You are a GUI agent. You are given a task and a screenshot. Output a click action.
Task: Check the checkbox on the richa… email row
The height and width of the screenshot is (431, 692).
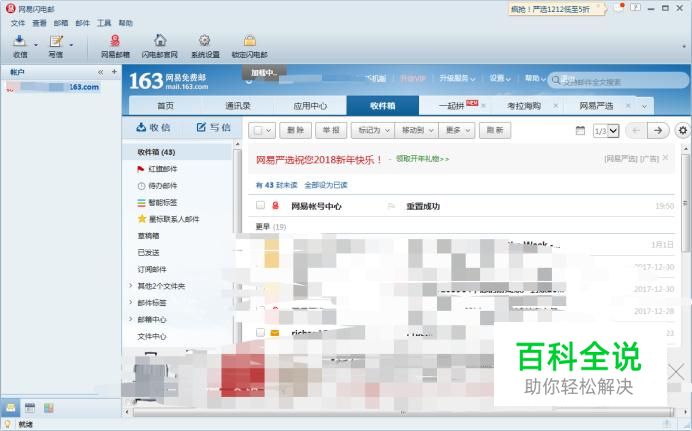(260, 333)
